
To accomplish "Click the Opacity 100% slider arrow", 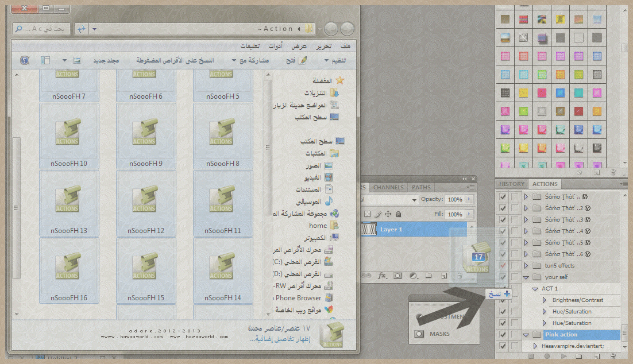I will tap(470, 199).
